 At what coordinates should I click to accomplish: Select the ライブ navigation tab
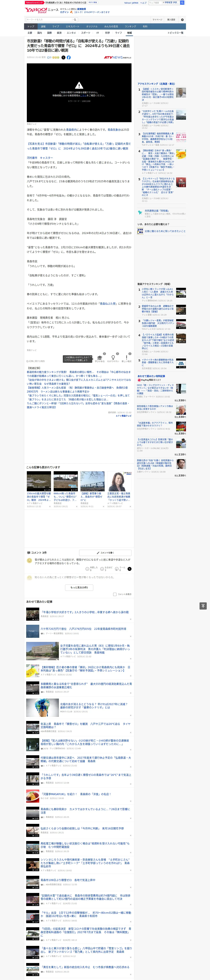click(56, 26)
